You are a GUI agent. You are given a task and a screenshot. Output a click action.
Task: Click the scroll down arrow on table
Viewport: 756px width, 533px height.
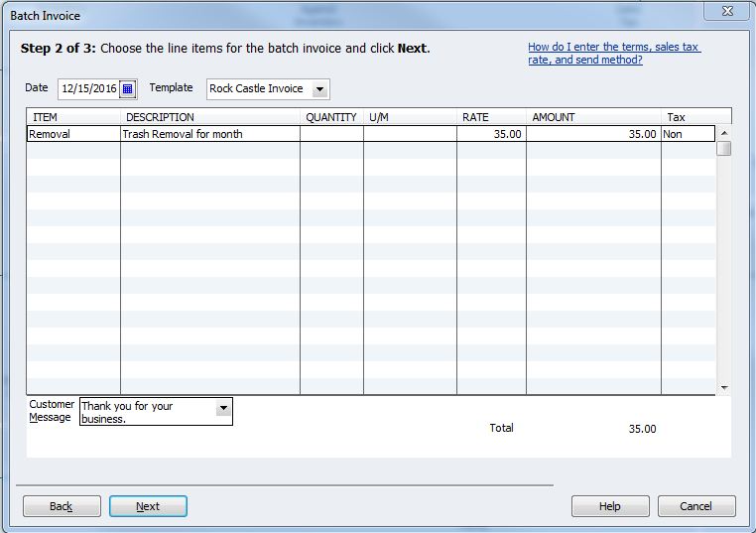click(723, 387)
